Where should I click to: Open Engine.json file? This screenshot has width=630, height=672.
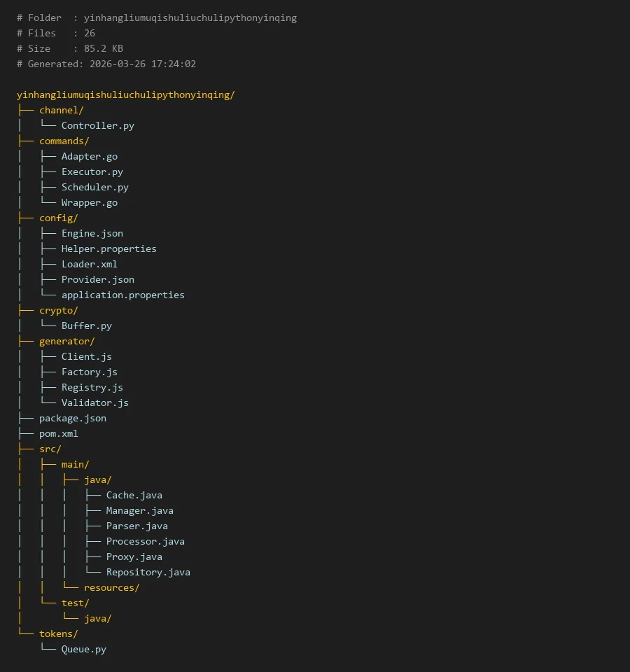pos(92,233)
